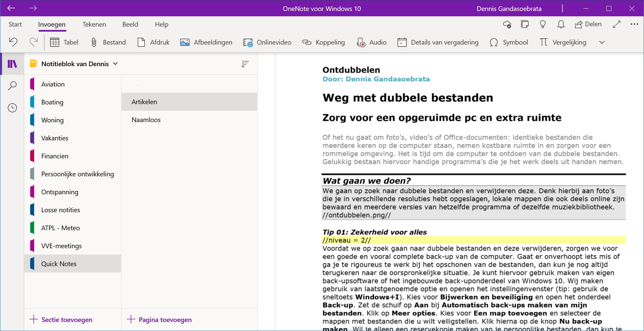
Task: Click the highlighted '//niveau = 2//' line
Action: 474,240
